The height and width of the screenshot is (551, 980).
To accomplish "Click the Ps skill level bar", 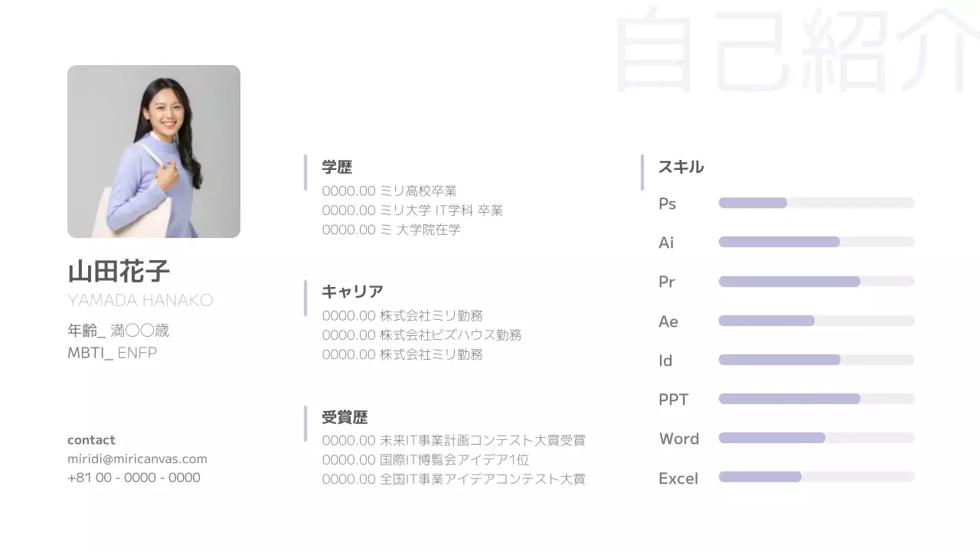I will (816, 203).
